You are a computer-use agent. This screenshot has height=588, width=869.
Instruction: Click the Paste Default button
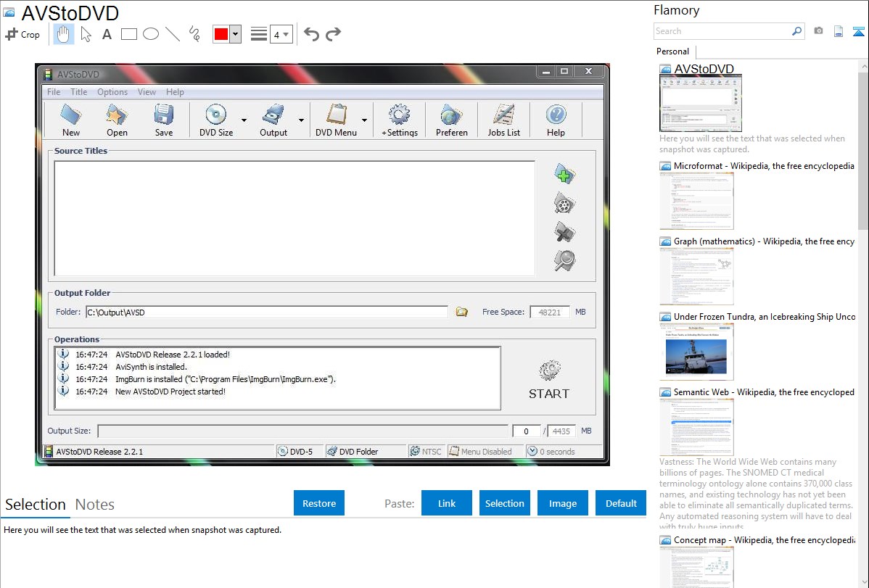(621, 503)
